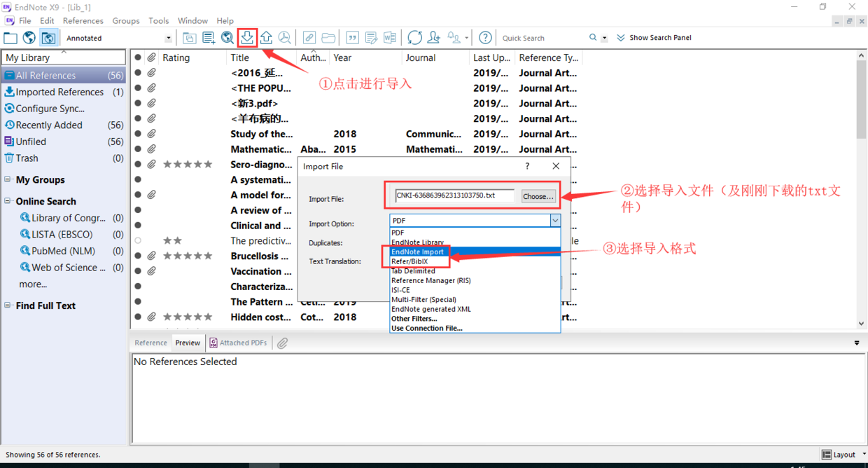The height and width of the screenshot is (468, 868).
Task: Open Quick Search options dropdown arrow
Action: pos(605,39)
